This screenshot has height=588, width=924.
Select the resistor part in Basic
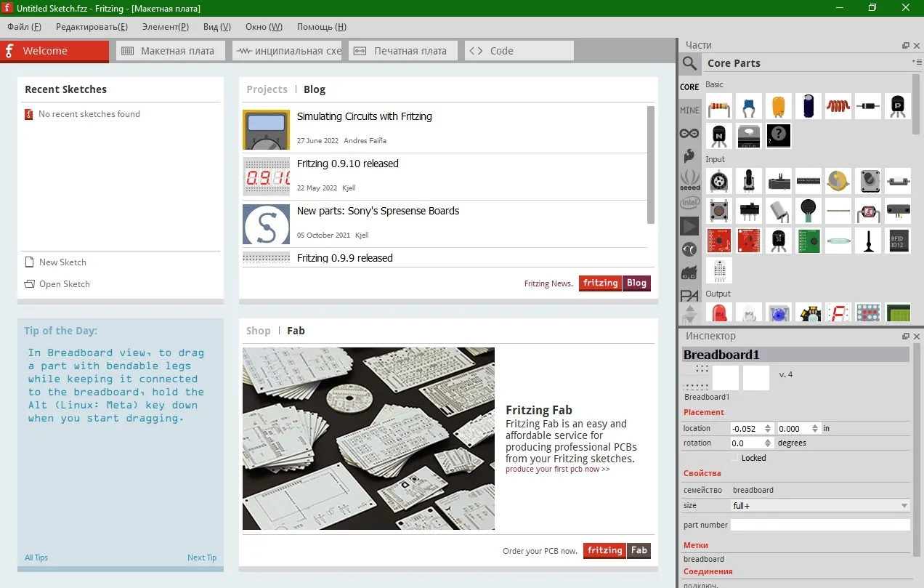tap(719, 106)
